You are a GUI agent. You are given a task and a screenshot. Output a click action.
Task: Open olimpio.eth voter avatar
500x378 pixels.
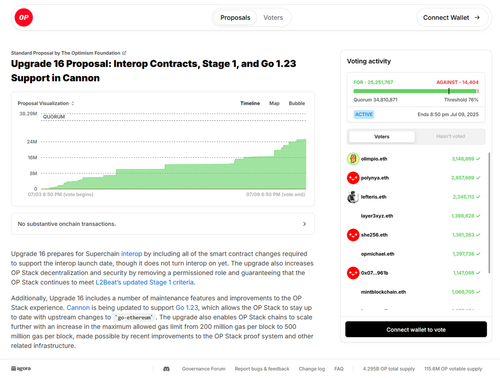click(x=353, y=159)
